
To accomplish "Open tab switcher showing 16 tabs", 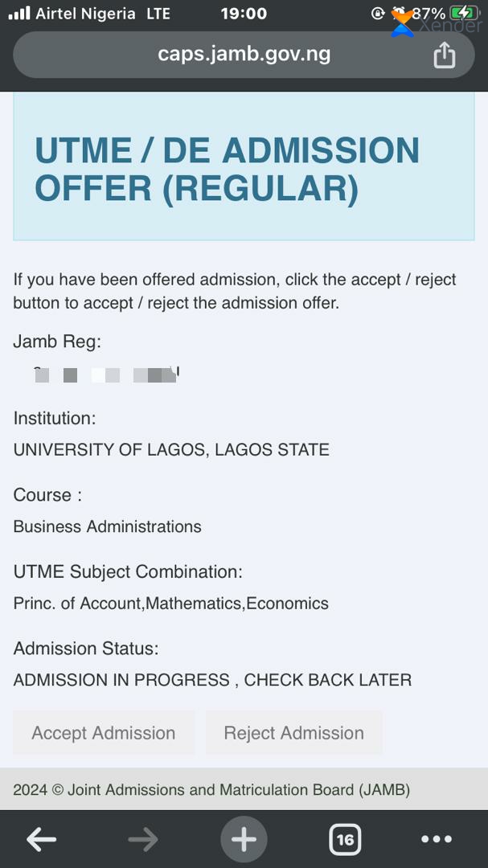I will pyautogui.click(x=345, y=840).
